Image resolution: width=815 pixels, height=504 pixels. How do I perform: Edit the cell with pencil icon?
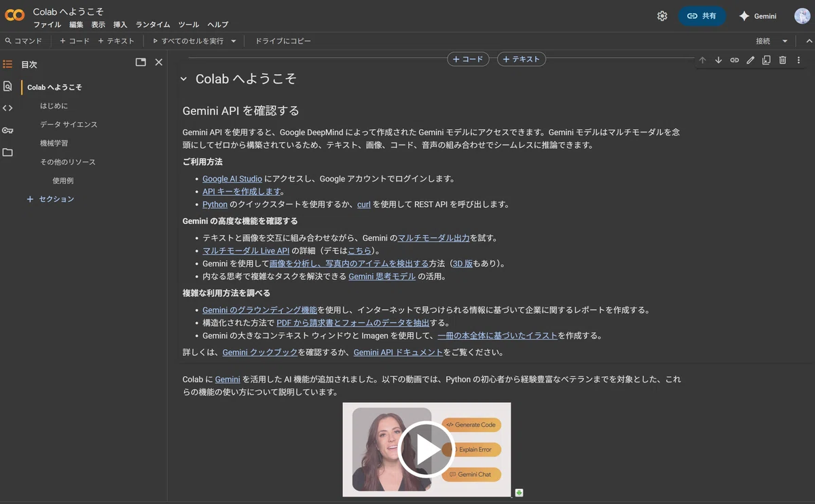750,60
